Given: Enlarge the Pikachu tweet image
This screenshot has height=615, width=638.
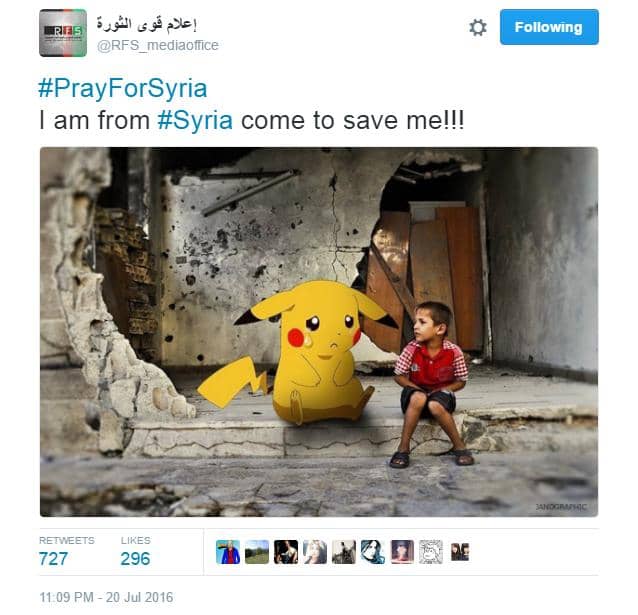Looking at the screenshot, I should [319, 332].
